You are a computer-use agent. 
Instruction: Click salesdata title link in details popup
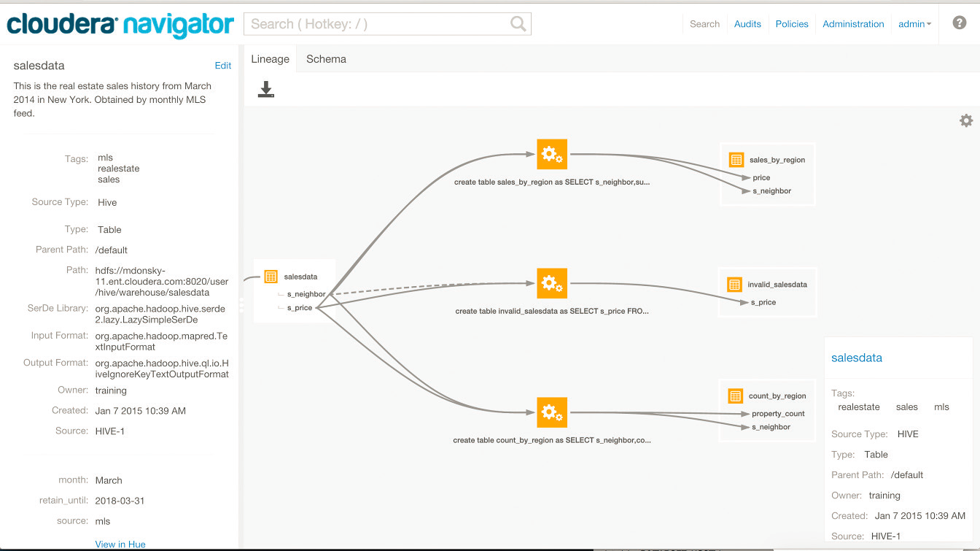coord(857,358)
